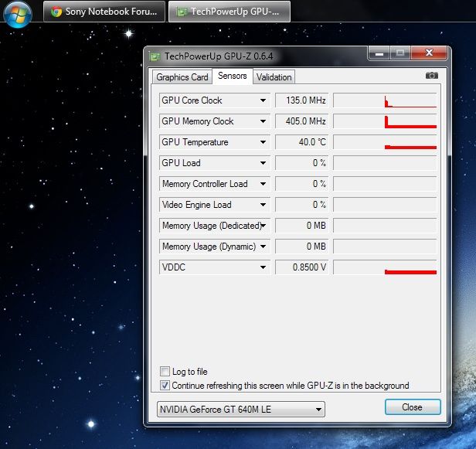Click the Video Engine Load history graph

click(x=385, y=205)
